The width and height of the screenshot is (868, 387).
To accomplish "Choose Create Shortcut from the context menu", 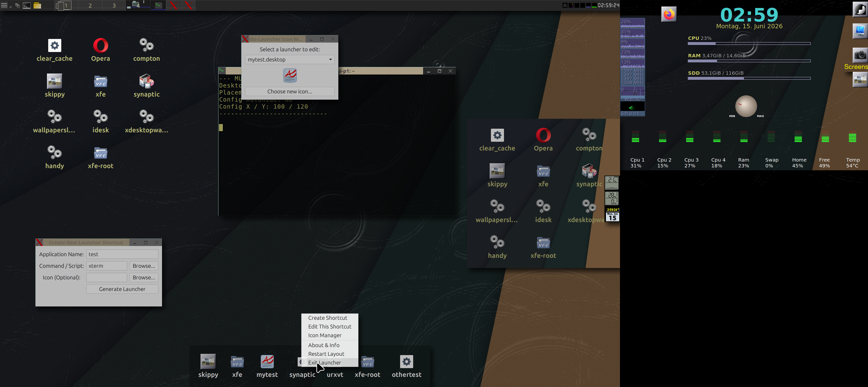I will pyautogui.click(x=327, y=318).
